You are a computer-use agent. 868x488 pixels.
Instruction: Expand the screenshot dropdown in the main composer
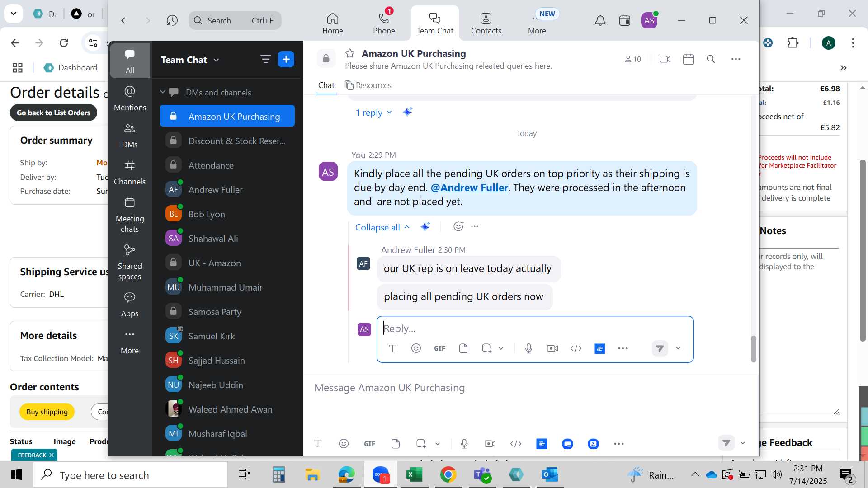437,444
